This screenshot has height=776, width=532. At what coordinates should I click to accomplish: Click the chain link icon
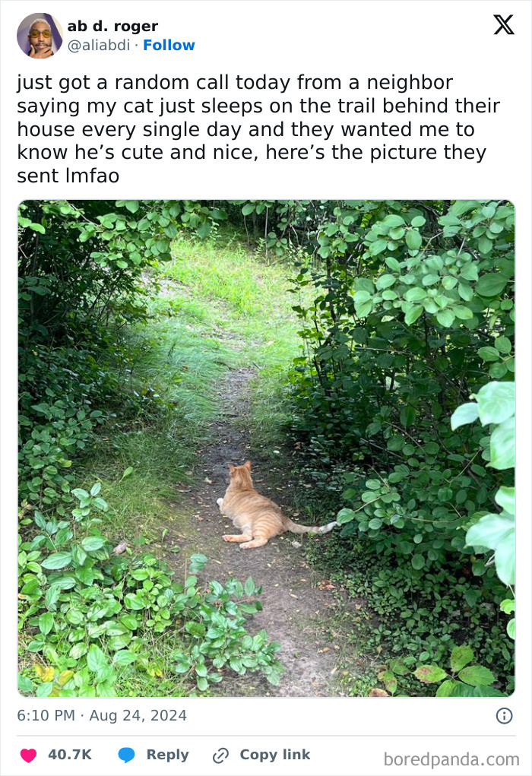tap(220, 755)
